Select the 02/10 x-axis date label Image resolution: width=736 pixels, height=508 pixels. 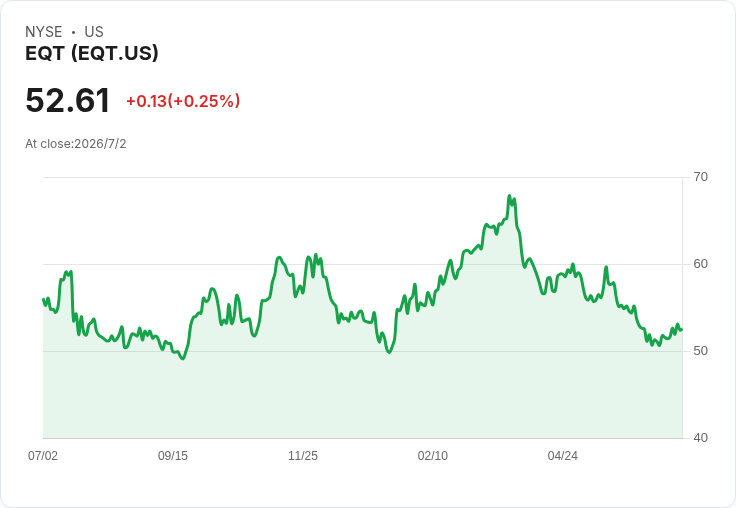pos(433,455)
